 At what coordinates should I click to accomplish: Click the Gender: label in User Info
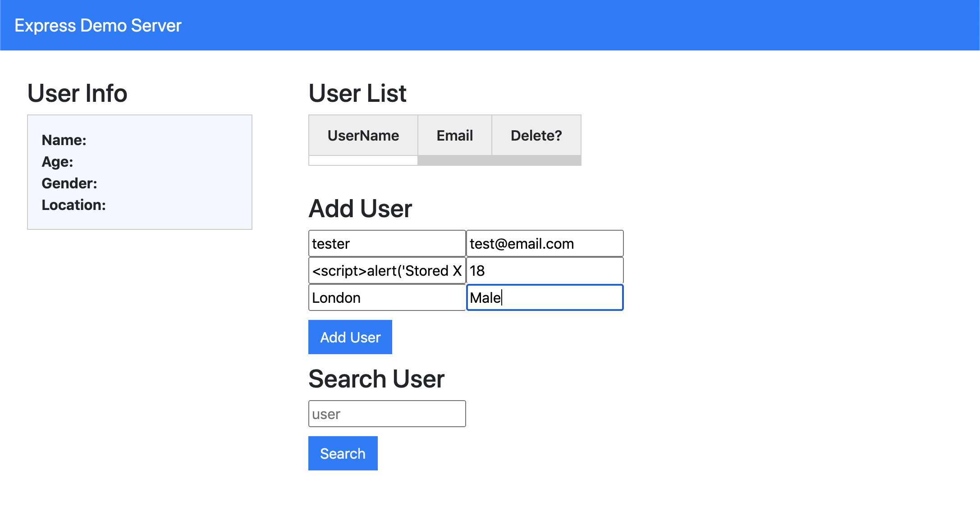69,183
